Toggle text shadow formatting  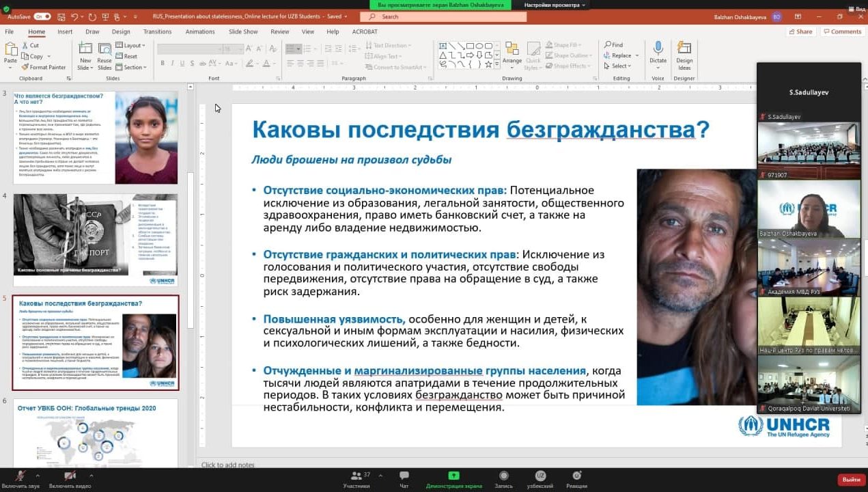tap(191, 63)
